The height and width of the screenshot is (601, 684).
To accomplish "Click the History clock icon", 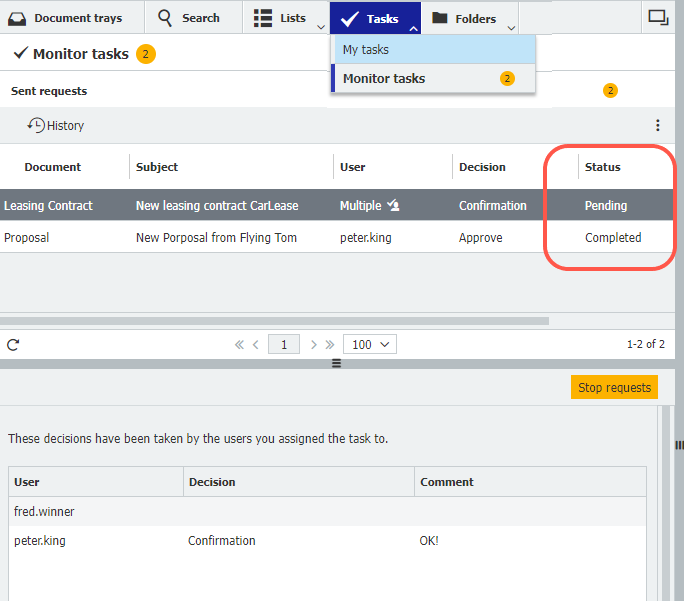I will click(x=36, y=126).
